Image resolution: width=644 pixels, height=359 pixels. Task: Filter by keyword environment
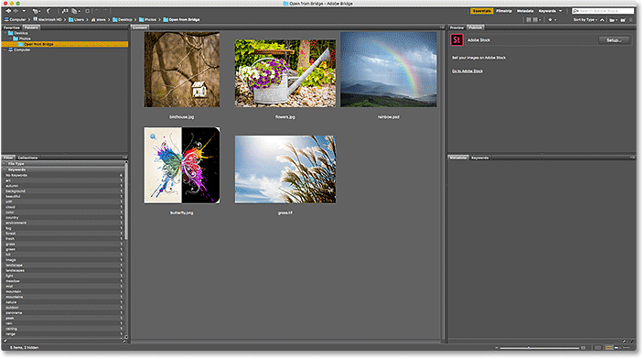[64, 223]
